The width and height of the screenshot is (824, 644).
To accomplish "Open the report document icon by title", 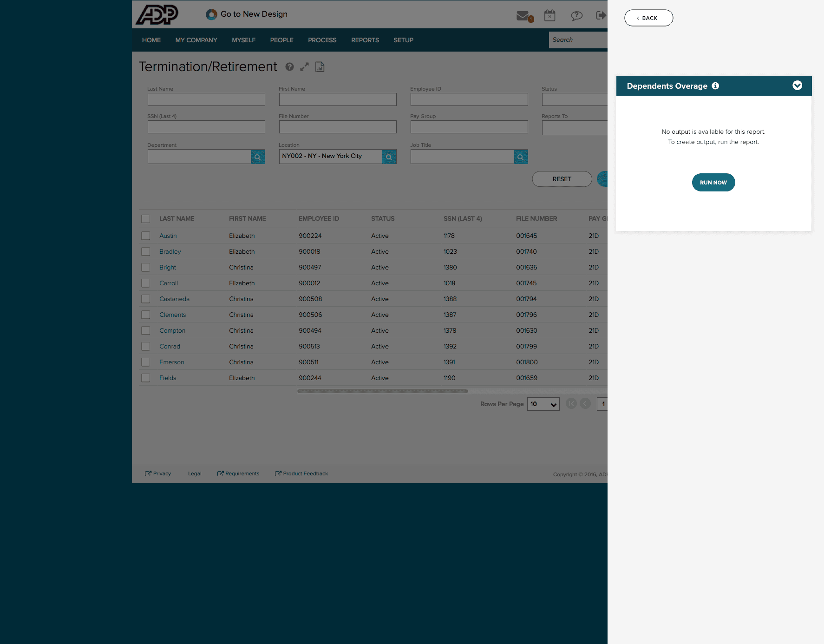I will click(x=320, y=67).
